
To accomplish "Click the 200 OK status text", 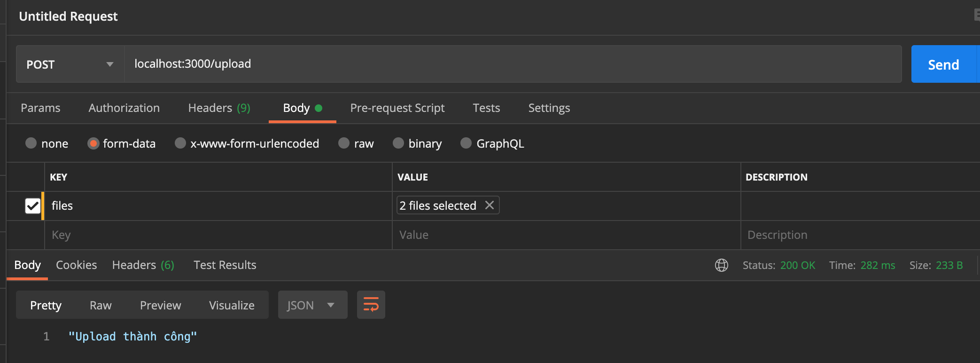I will 798,265.
